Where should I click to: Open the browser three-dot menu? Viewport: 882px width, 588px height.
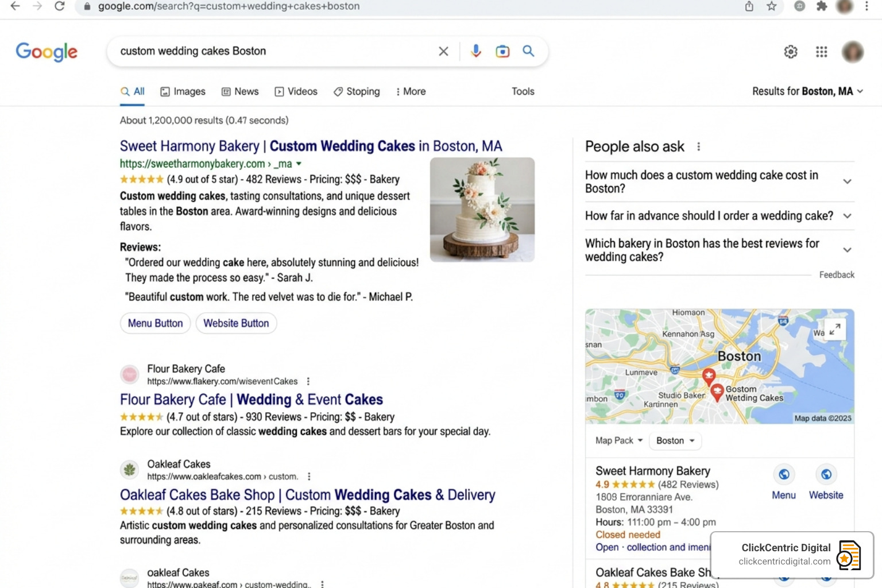point(867,6)
